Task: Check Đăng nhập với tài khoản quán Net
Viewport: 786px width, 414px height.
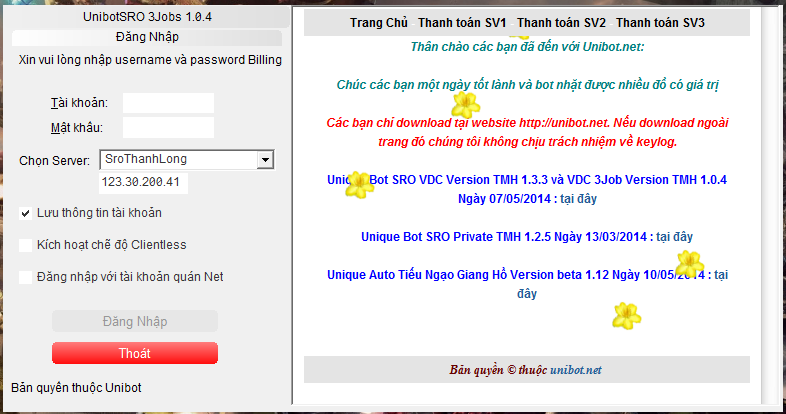Action: click(x=26, y=277)
